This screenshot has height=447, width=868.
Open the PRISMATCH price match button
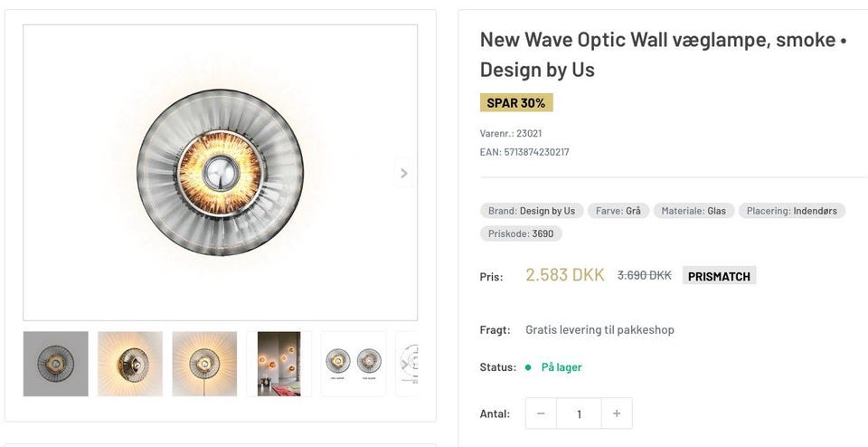[719, 276]
